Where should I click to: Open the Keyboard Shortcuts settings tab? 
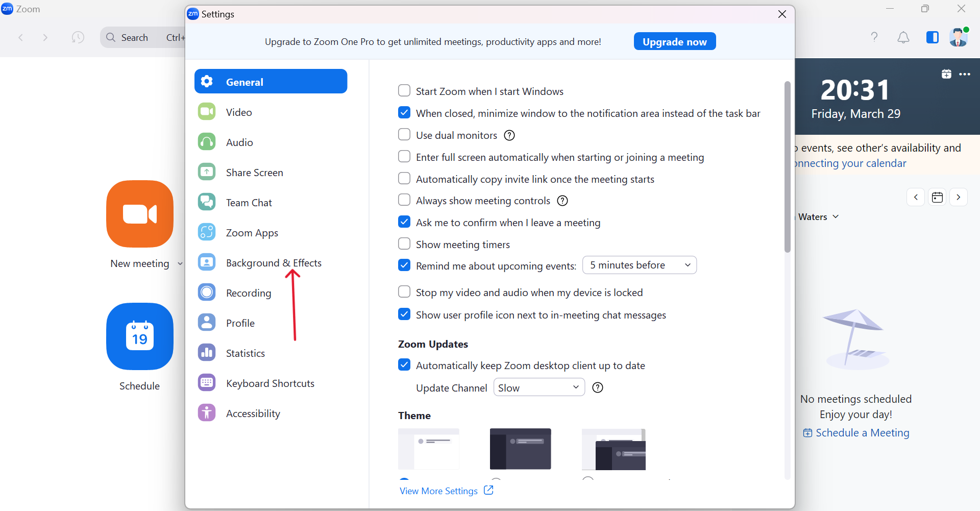(271, 383)
